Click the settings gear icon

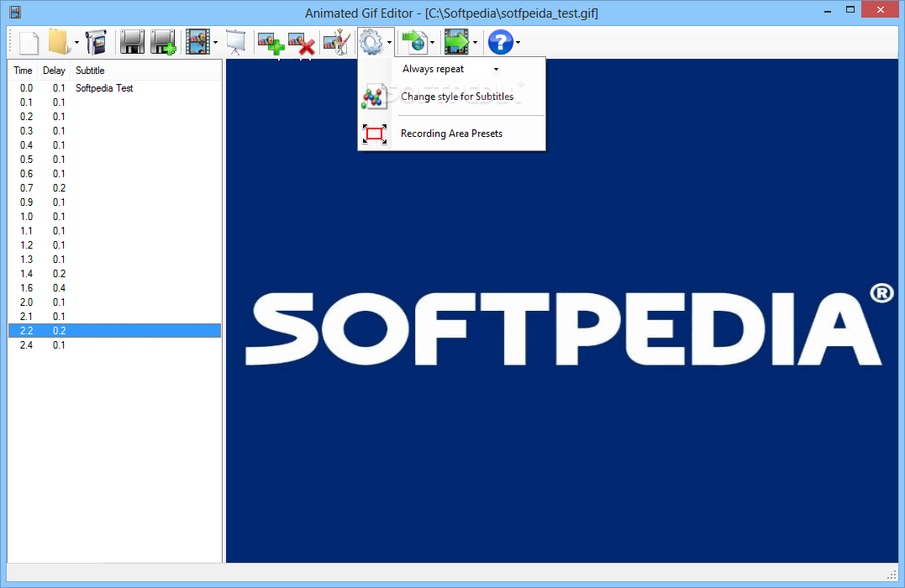[x=371, y=42]
